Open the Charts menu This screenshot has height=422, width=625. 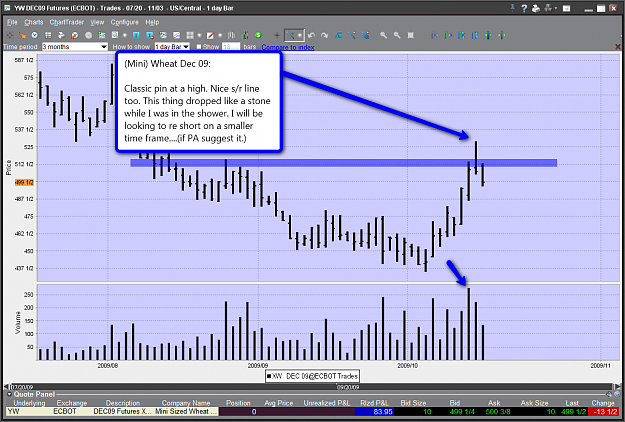(x=33, y=22)
